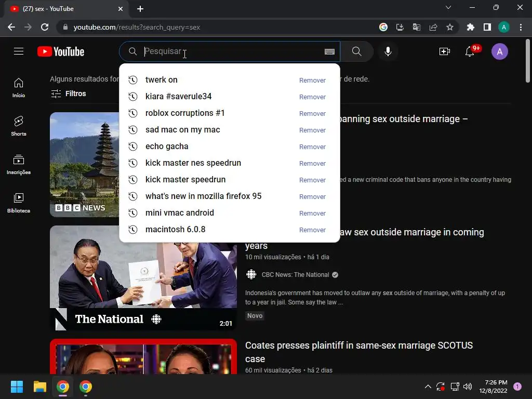The width and height of the screenshot is (532, 399).
Task: Click the Google icon in address bar
Action: tap(383, 27)
